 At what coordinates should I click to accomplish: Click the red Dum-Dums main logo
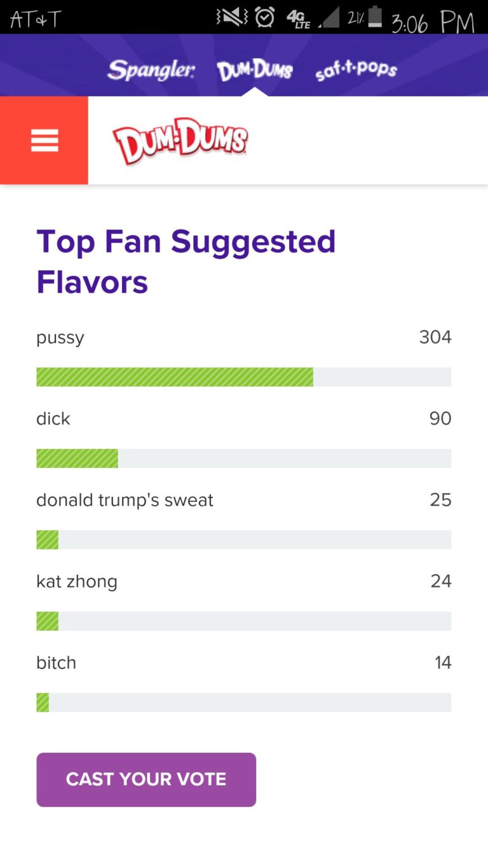click(180, 141)
